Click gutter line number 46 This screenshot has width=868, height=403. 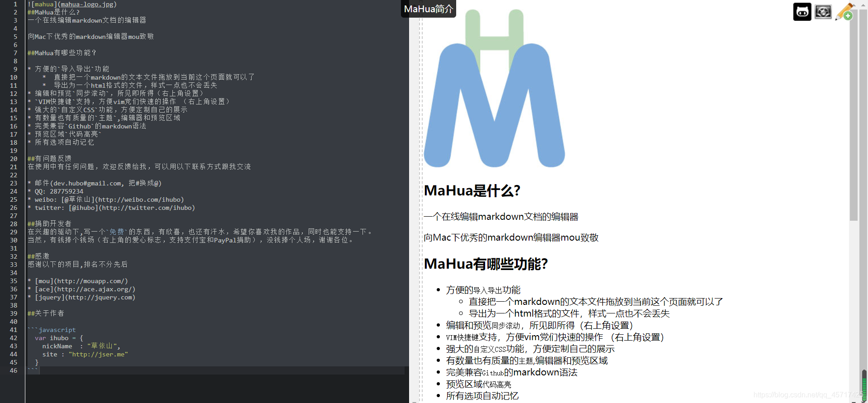tap(14, 370)
